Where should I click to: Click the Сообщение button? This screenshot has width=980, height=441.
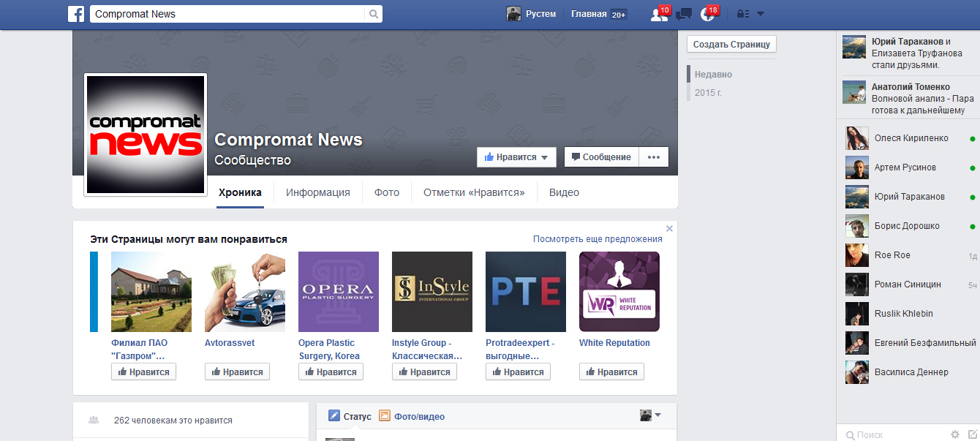[601, 157]
